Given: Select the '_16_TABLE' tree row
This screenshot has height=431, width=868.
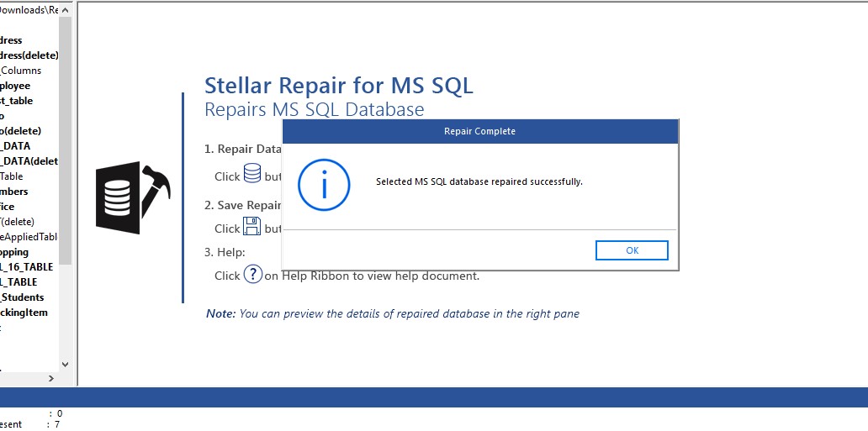Looking at the screenshot, I should pyautogui.click(x=27, y=266).
